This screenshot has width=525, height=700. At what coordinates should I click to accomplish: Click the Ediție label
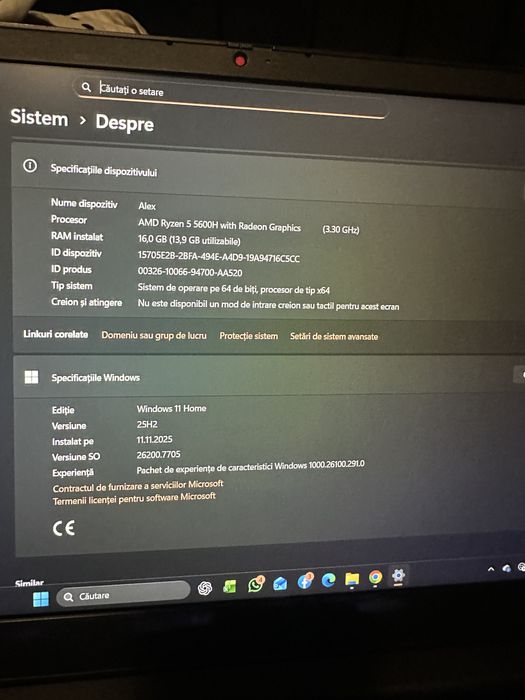point(63,410)
